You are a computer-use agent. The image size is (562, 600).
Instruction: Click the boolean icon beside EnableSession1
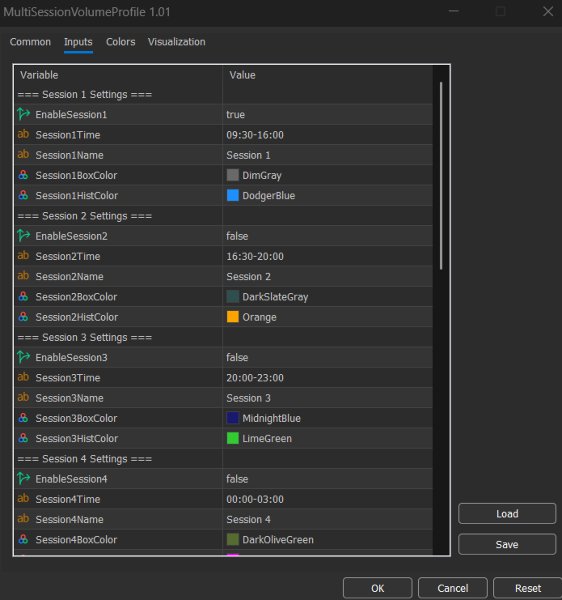click(x=23, y=114)
